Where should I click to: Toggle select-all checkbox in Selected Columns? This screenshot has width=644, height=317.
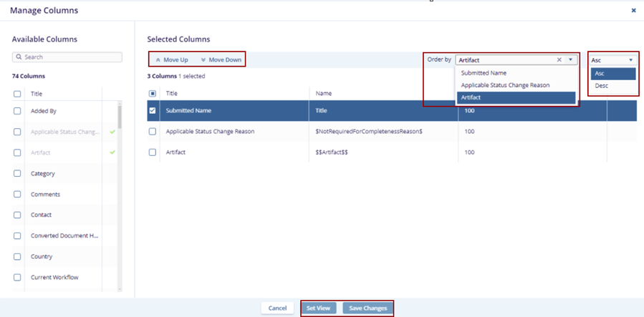(x=153, y=93)
